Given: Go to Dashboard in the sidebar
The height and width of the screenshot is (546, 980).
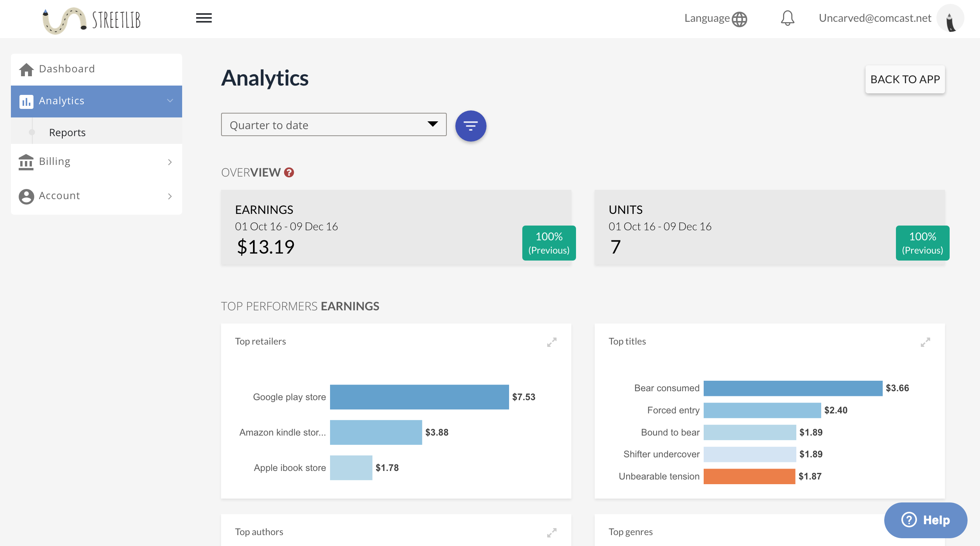Looking at the screenshot, I should point(97,69).
